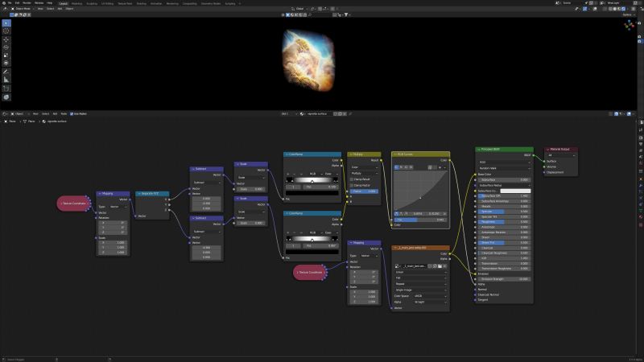Switch to the Shading workspace tab
Screen dimensions: 644x362
pos(142,3)
